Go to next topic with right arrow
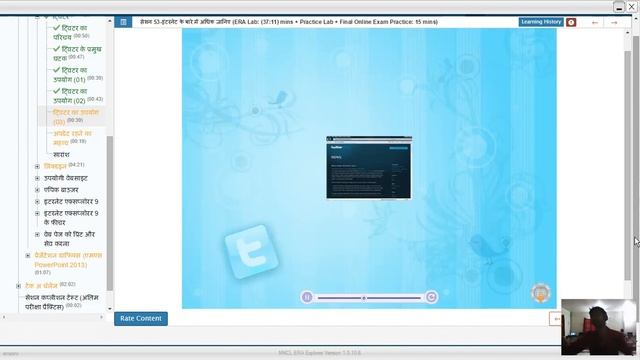640x360 pixels. (x=614, y=23)
